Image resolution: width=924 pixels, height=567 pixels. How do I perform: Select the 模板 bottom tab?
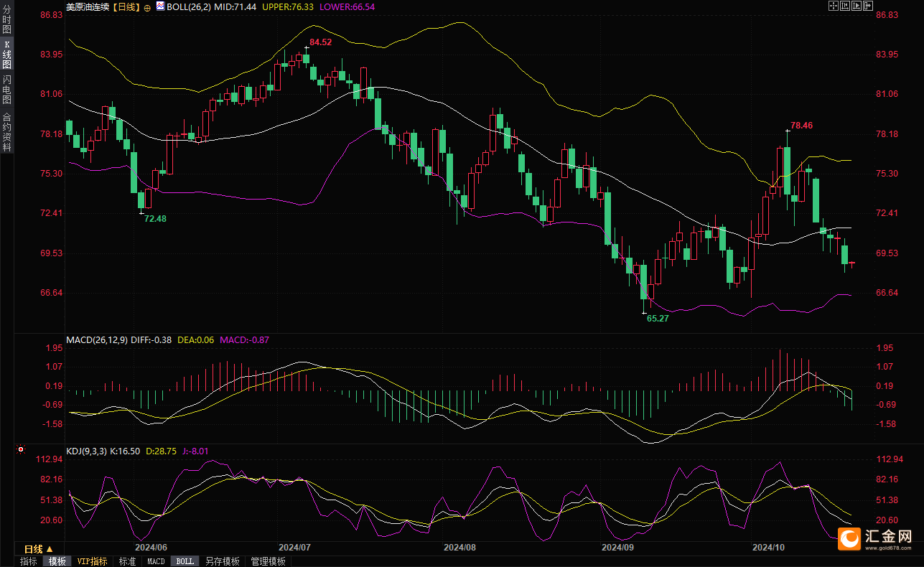pyautogui.click(x=57, y=561)
